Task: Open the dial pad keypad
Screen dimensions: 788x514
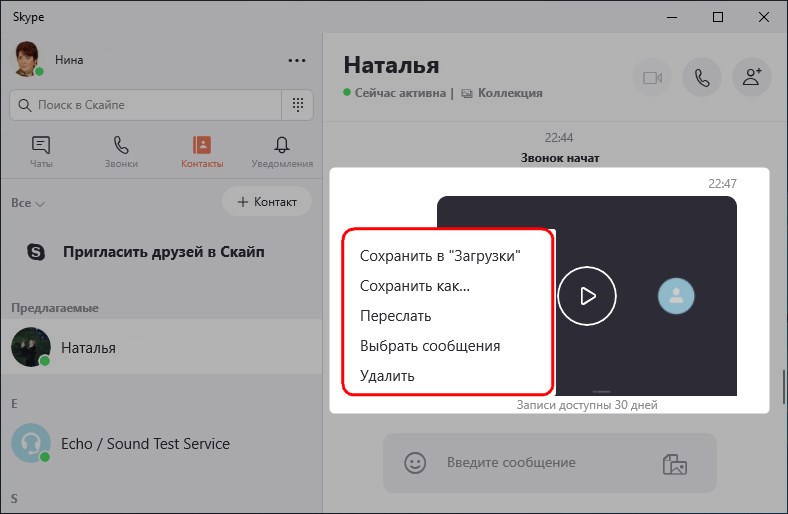Action: (x=298, y=105)
